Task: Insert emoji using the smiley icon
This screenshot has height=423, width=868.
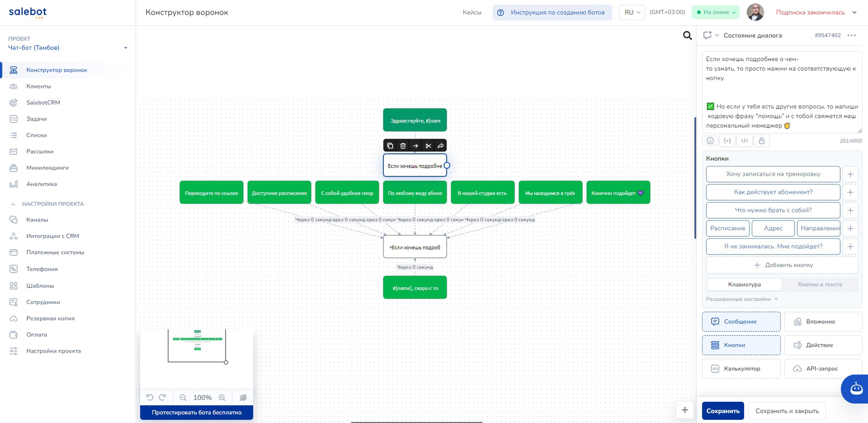Action: coord(710,141)
